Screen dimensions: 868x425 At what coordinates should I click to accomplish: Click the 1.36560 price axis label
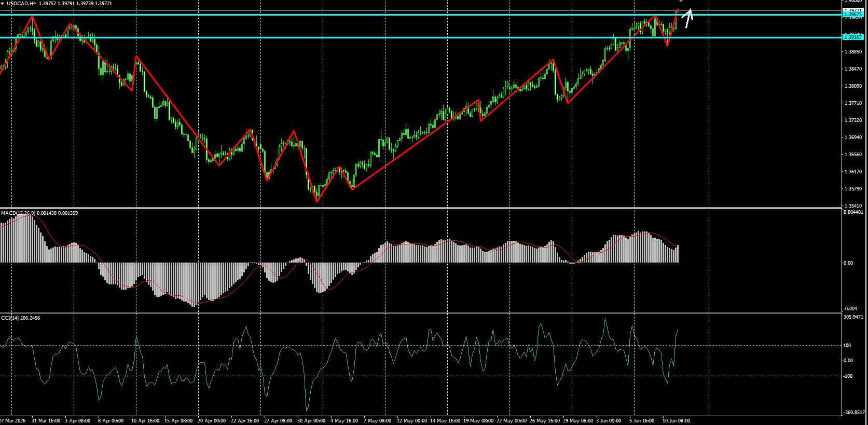pyautogui.click(x=853, y=155)
